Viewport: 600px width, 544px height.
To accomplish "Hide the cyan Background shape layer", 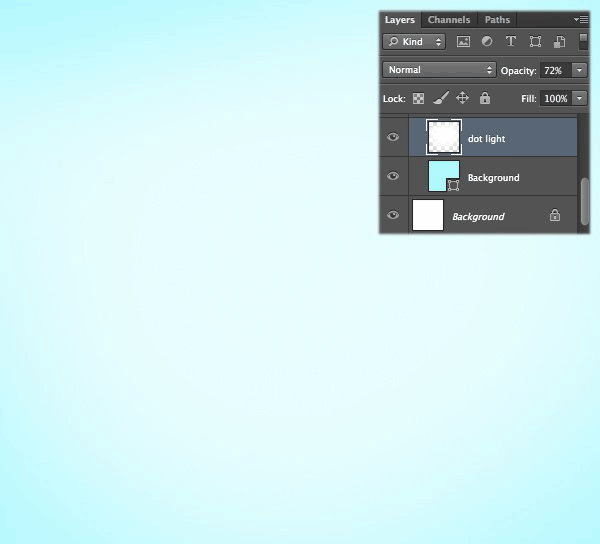I will pos(393,176).
